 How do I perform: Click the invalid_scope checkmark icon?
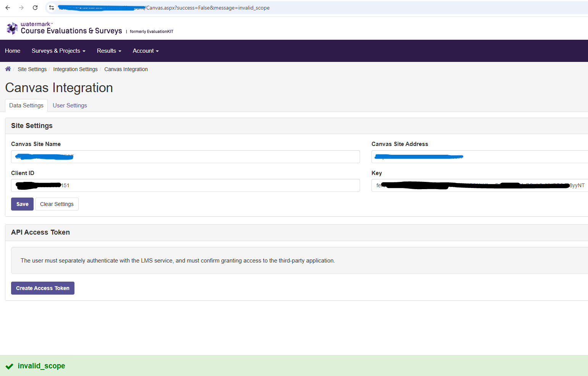pos(10,366)
